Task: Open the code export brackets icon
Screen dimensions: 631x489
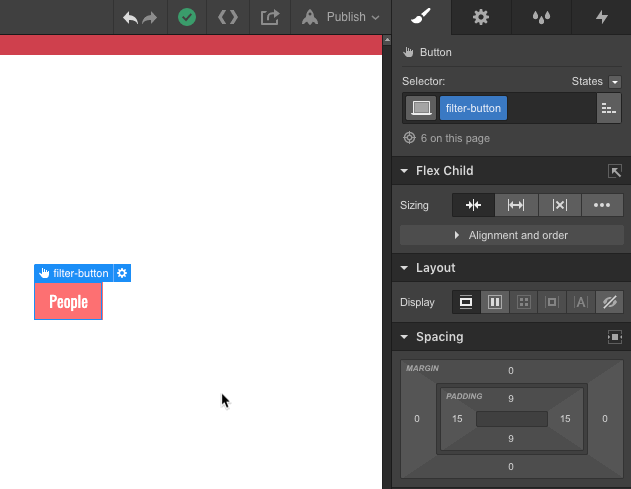Action: (x=228, y=17)
